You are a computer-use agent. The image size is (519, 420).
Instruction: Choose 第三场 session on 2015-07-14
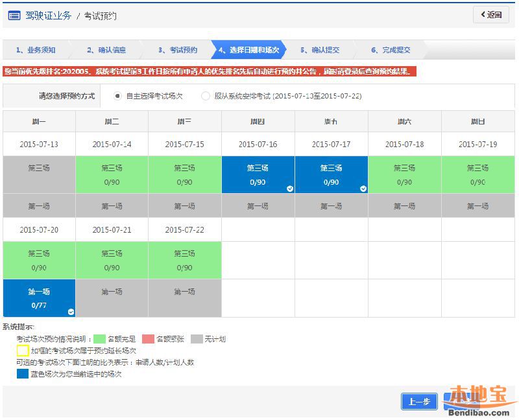(112, 174)
